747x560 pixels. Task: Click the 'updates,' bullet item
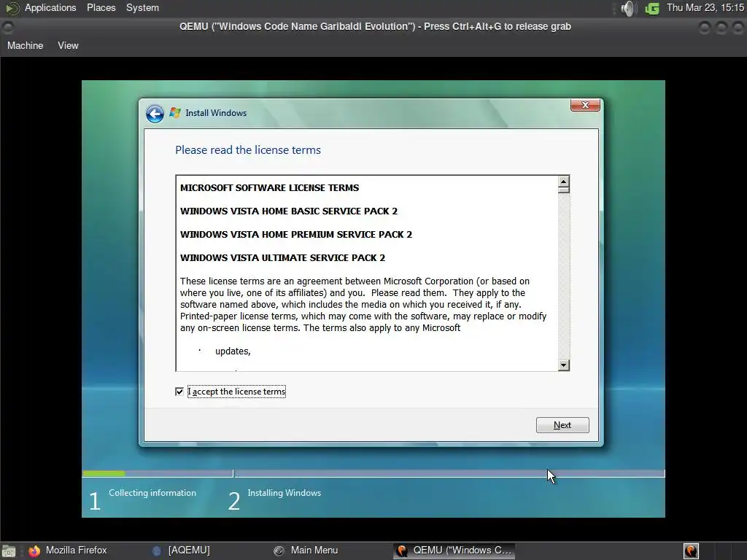click(x=233, y=351)
